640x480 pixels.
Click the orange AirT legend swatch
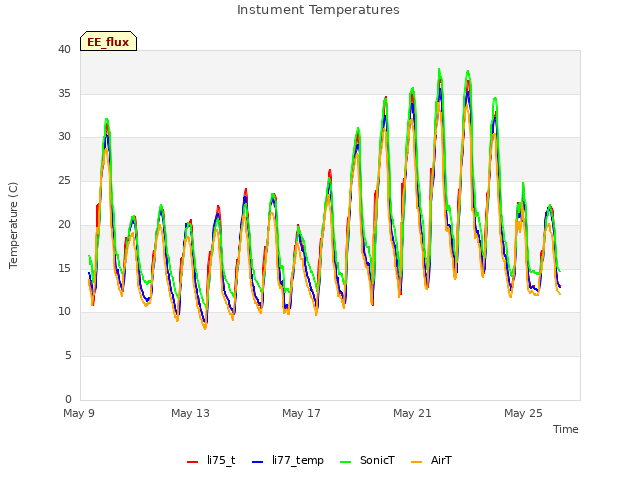click(x=416, y=462)
